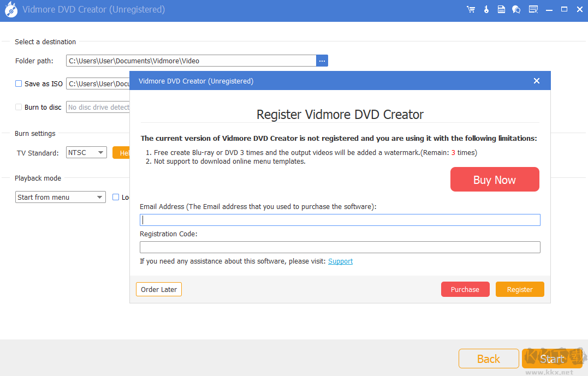Click the Purchase button in dialog

click(x=465, y=289)
